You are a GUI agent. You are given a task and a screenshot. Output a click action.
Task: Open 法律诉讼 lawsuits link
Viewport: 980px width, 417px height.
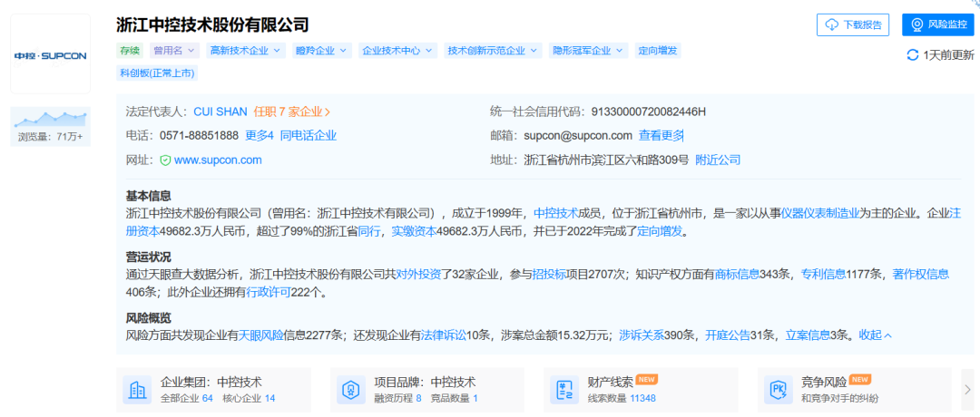(444, 335)
